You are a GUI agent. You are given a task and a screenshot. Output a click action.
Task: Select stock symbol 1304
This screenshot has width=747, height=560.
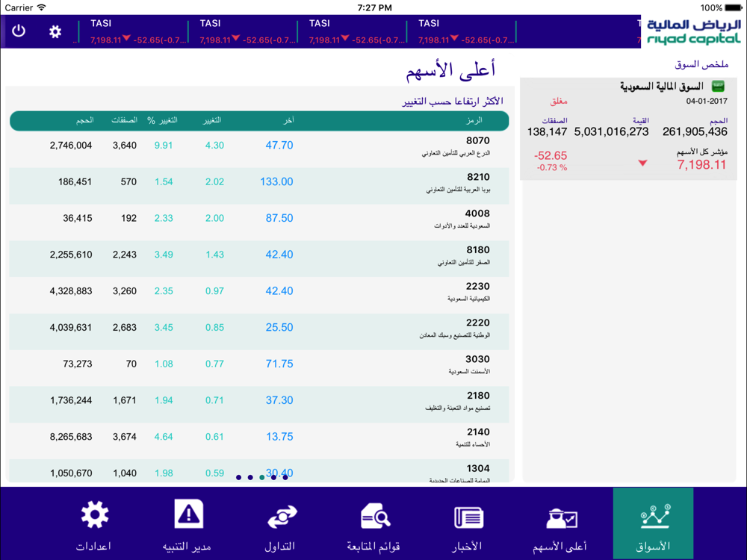pos(478,469)
